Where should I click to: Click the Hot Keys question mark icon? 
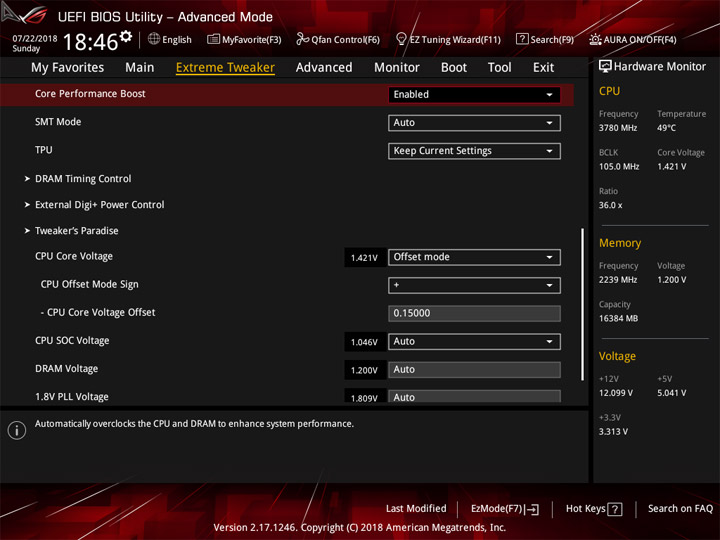pos(615,509)
